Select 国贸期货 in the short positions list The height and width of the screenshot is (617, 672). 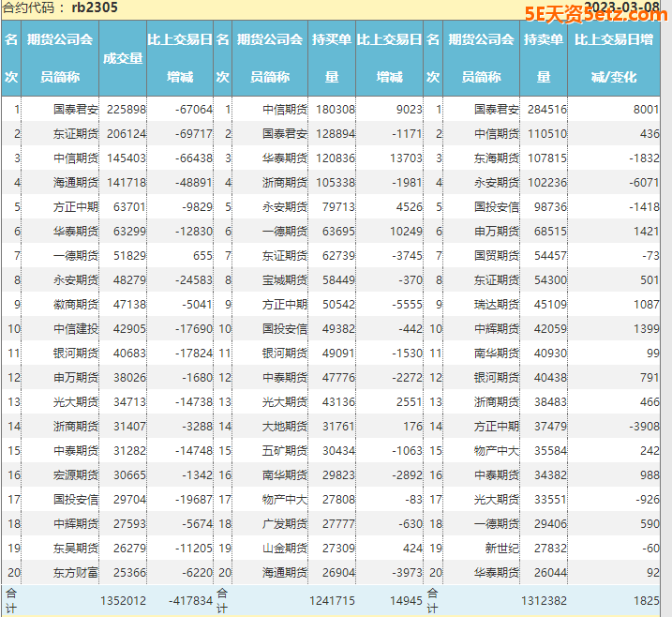496,256
